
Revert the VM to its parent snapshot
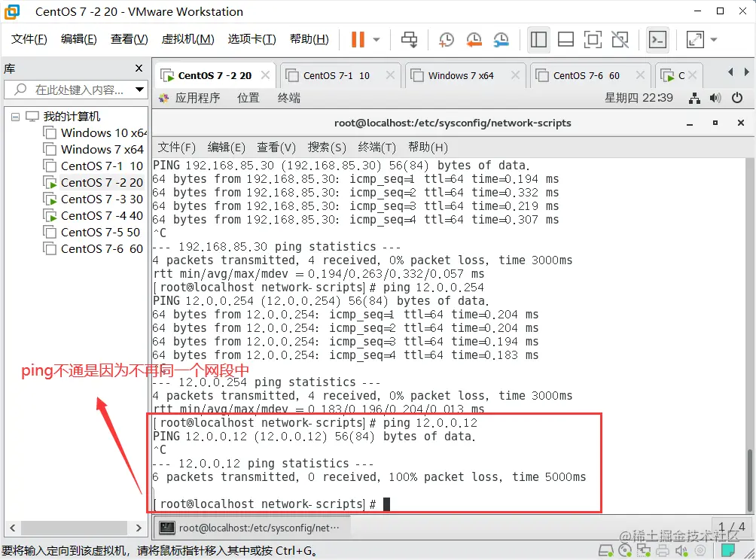click(x=474, y=41)
